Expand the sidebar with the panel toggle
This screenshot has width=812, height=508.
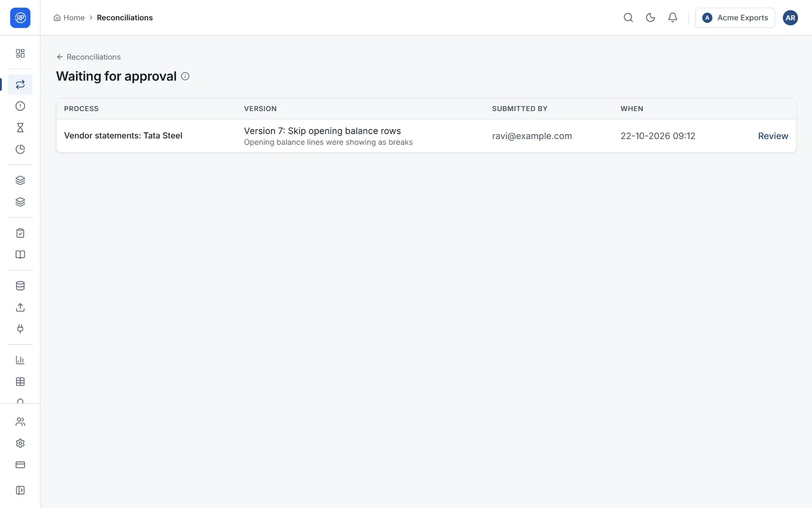tap(20, 490)
